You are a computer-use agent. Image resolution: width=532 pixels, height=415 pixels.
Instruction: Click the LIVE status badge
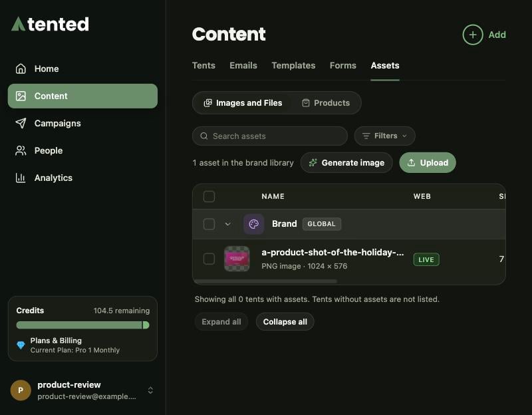tap(426, 259)
